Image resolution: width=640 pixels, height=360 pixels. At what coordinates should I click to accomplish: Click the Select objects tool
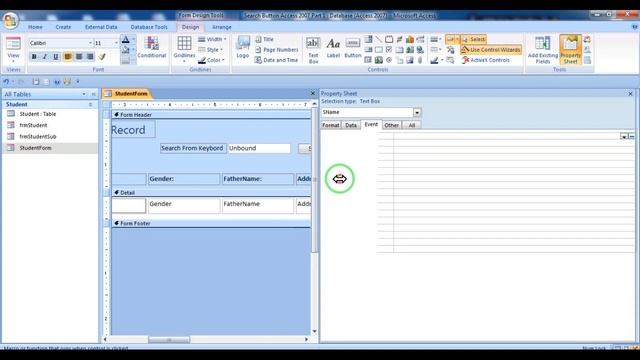click(x=473, y=39)
